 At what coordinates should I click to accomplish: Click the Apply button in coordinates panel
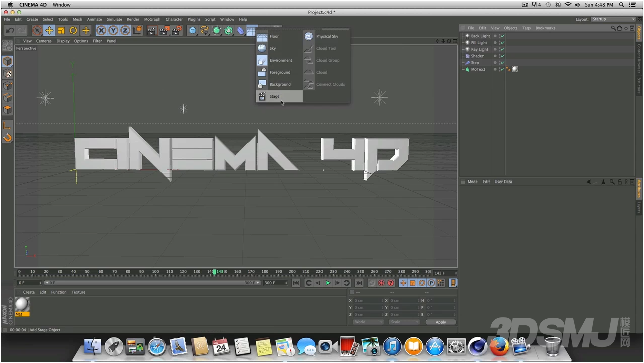pyautogui.click(x=441, y=322)
